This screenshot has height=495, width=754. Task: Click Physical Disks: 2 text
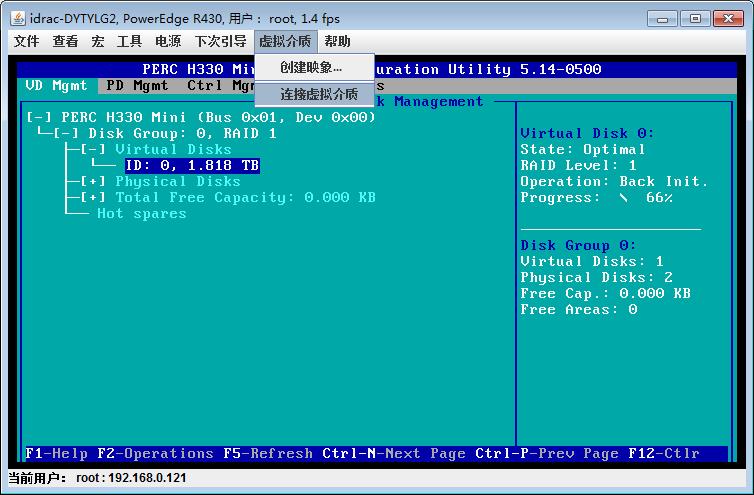pyautogui.click(x=596, y=278)
